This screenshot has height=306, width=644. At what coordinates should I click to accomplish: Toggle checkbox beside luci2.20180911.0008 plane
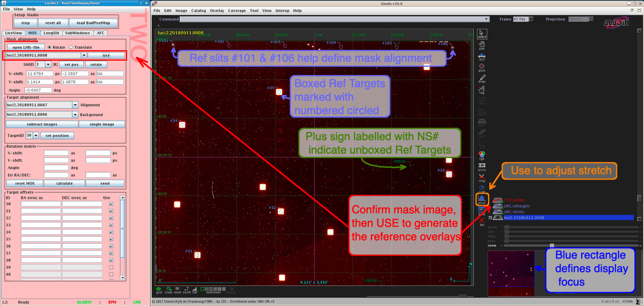point(490,218)
